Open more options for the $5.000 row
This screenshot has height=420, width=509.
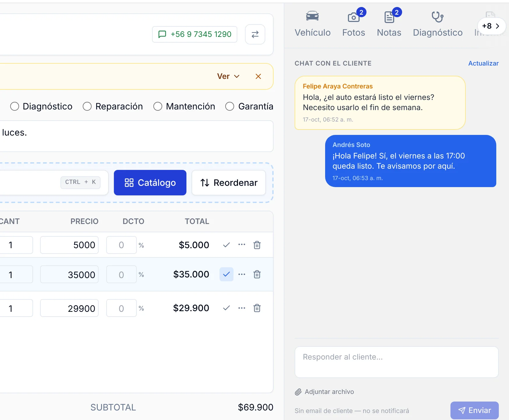pyautogui.click(x=242, y=245)
